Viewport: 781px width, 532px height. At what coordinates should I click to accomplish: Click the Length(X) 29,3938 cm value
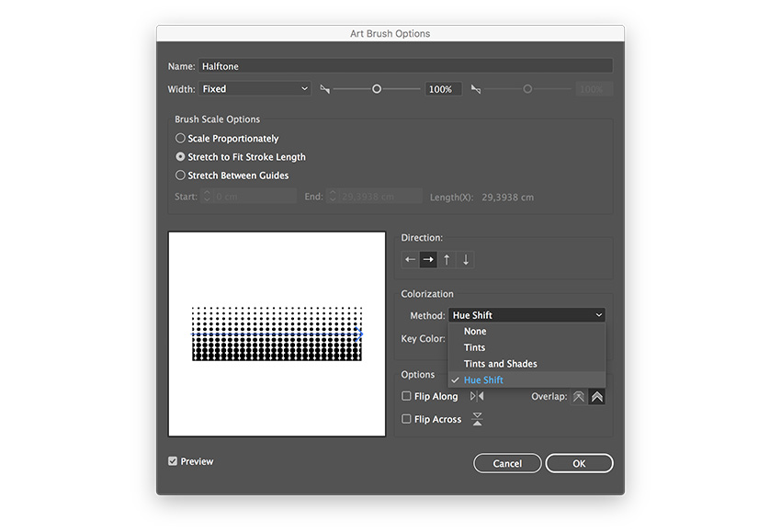tap(507, 198)
